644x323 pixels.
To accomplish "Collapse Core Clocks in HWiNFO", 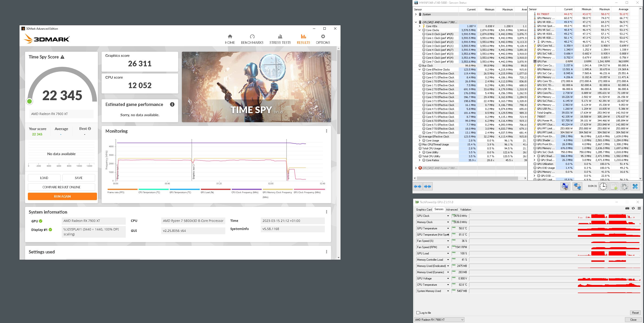I will coord(420,30).
